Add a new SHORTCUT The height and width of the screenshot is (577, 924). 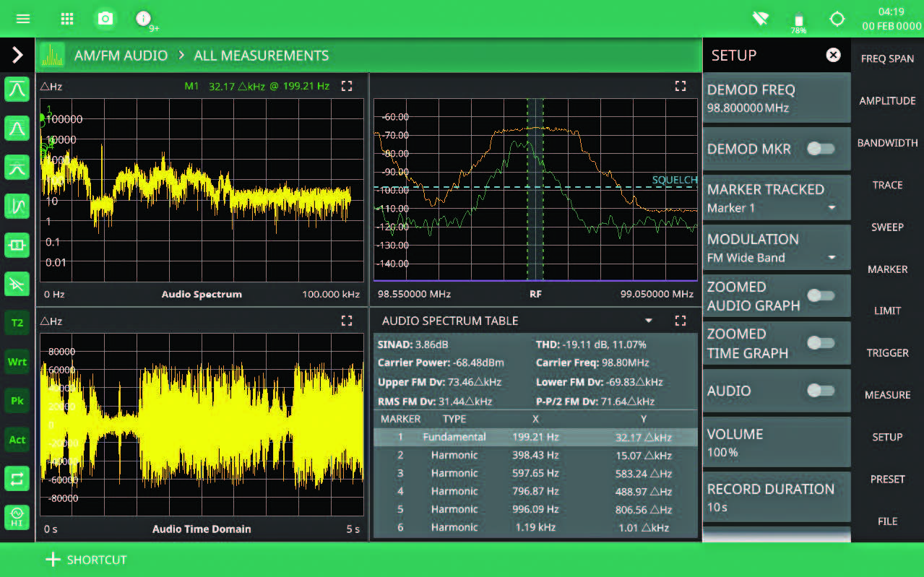(x=87, y=560)
